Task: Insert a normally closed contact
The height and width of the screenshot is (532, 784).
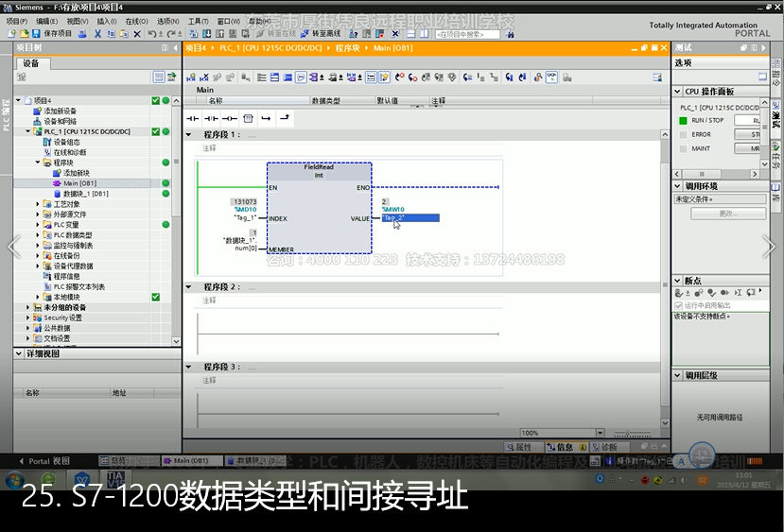Action: coord(211,118)
